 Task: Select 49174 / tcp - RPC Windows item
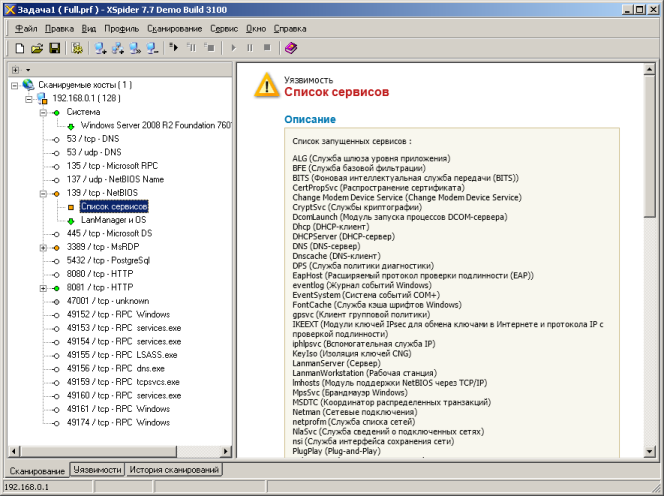coord(118,423)
